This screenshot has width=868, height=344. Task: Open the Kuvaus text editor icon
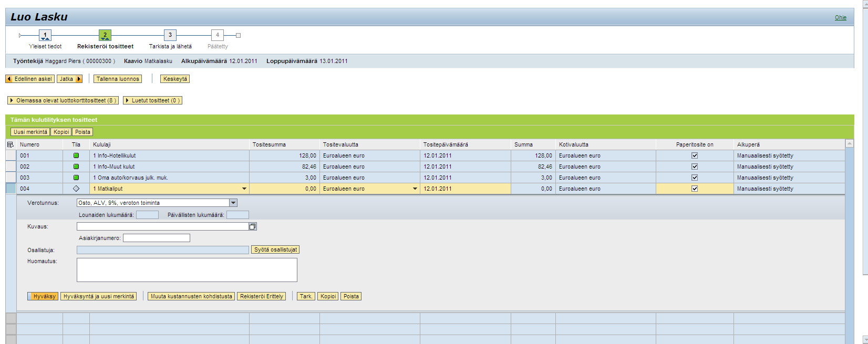253,226
